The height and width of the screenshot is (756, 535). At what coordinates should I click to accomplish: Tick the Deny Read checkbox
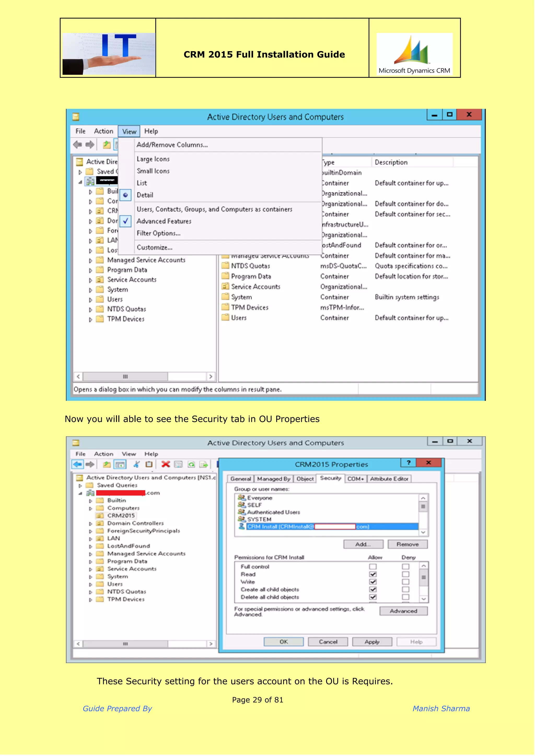(406, 574)
